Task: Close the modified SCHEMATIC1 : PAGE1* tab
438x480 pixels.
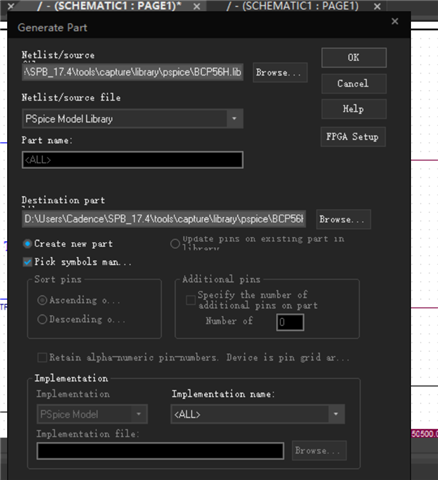Action: [x=197, y=6]
